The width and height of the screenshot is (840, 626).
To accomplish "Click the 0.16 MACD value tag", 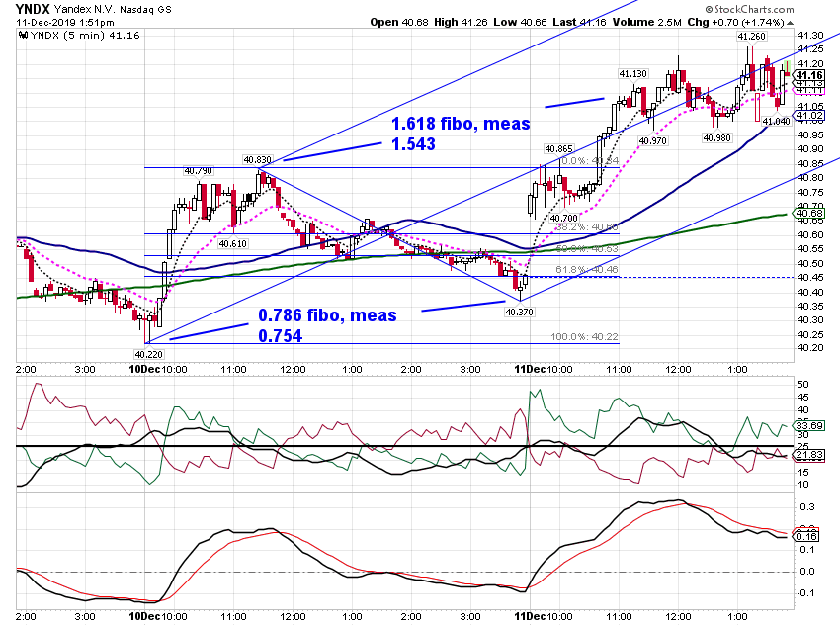I will tap(806, 536).
